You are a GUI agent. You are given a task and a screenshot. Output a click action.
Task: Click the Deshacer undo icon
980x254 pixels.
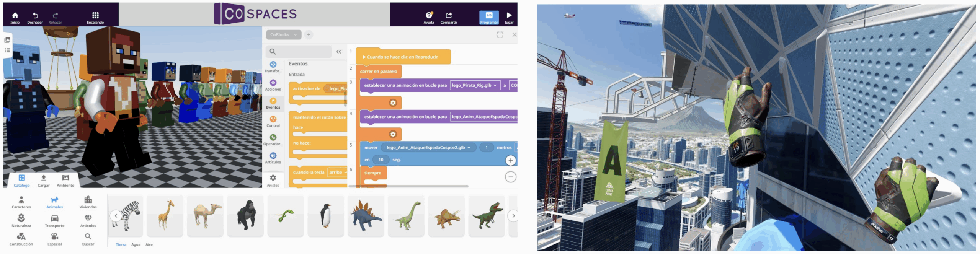tap(35, 17)
